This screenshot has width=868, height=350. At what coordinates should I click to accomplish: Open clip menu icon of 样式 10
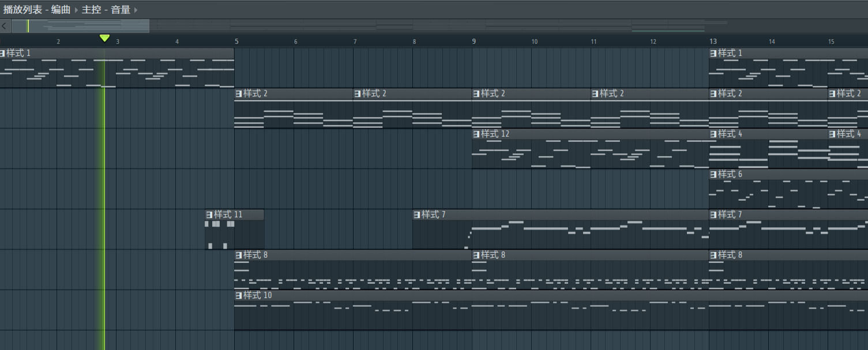click(x=239, y=295)
